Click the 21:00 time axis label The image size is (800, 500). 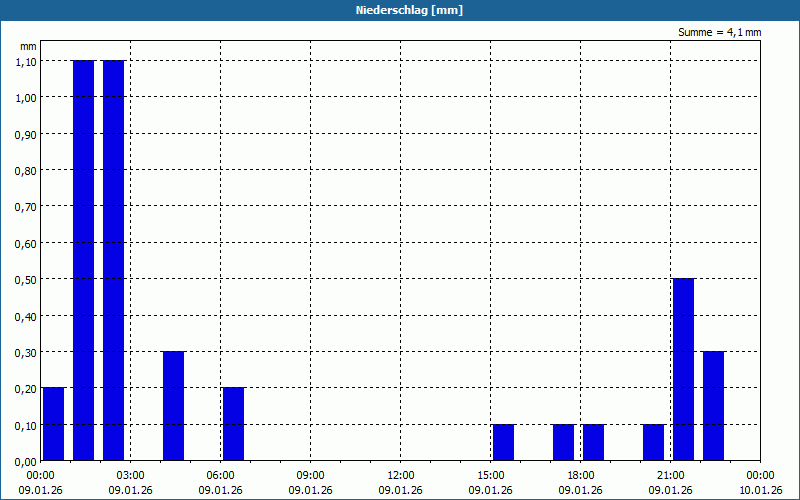coord(670,476)
